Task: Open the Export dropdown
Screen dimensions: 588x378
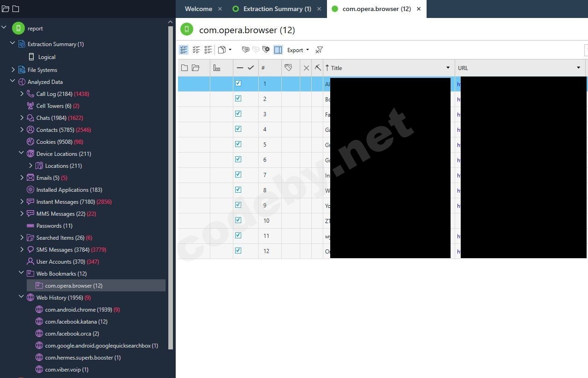Action: click(x=298, y=50)
